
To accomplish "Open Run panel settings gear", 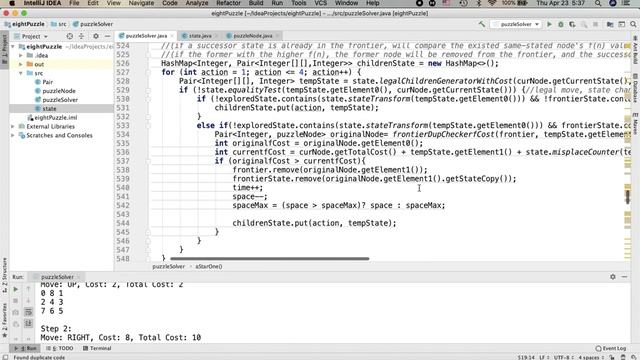I will (x=613, y=277).
